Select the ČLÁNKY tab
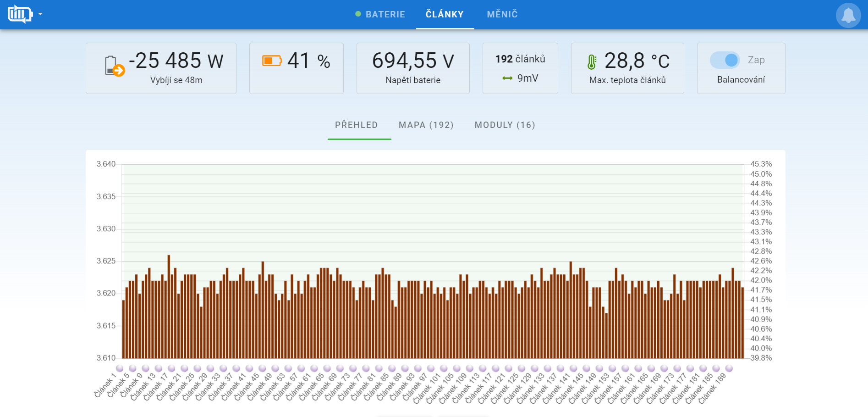The height and width of the screenshot is (417, 868). pyautogui.click(x=445, y=14)
